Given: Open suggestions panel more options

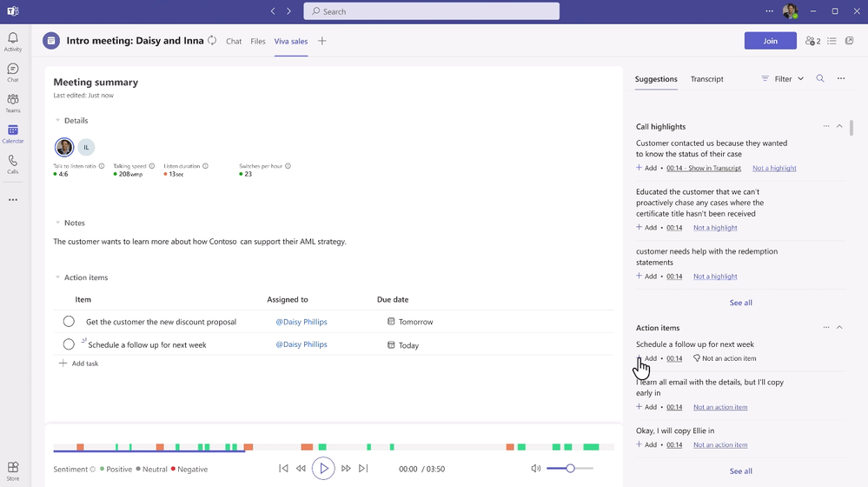Looking at the screenshot, I should point(841,78).
